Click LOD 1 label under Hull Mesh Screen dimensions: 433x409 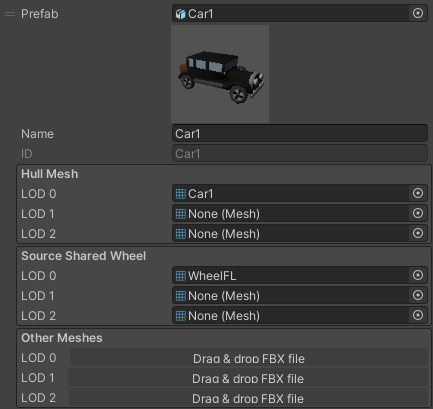[38, 214]
